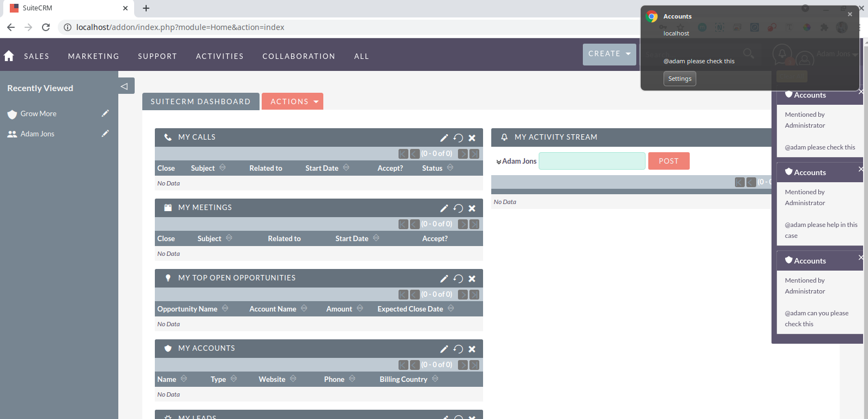Go to first page in Top Opportunities
This screenshot has height=419, width=868.
[403, 295]
